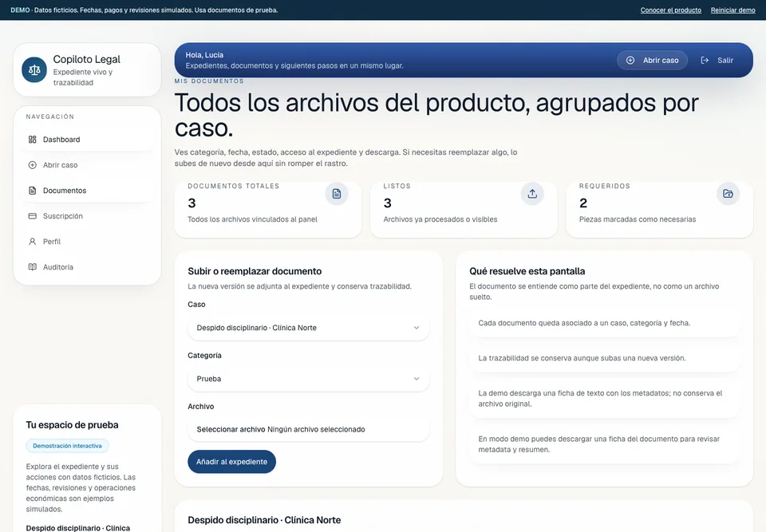Click the Abrir caso plus-circle sidebar icon
This screenshot has height=532, width=766.
[32, 165]
